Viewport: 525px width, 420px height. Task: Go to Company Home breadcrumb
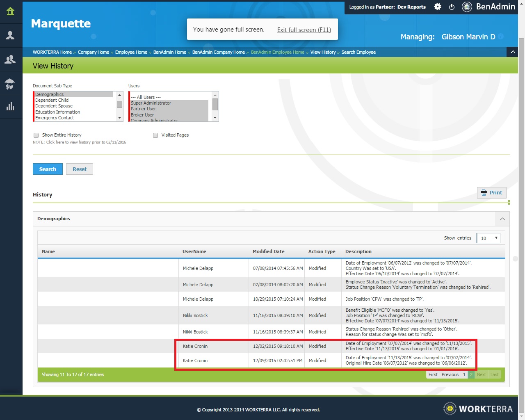[x=94, y=52]
